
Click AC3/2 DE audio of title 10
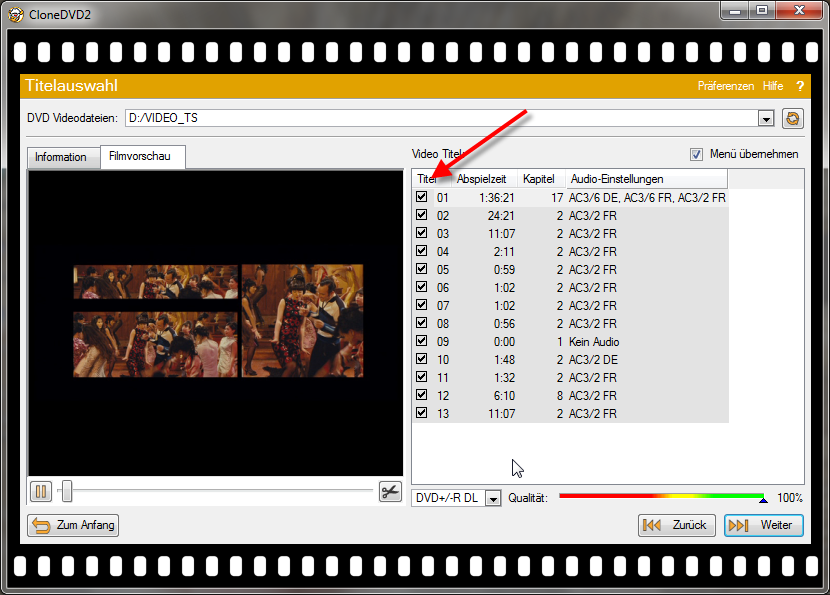pos(593,360)
